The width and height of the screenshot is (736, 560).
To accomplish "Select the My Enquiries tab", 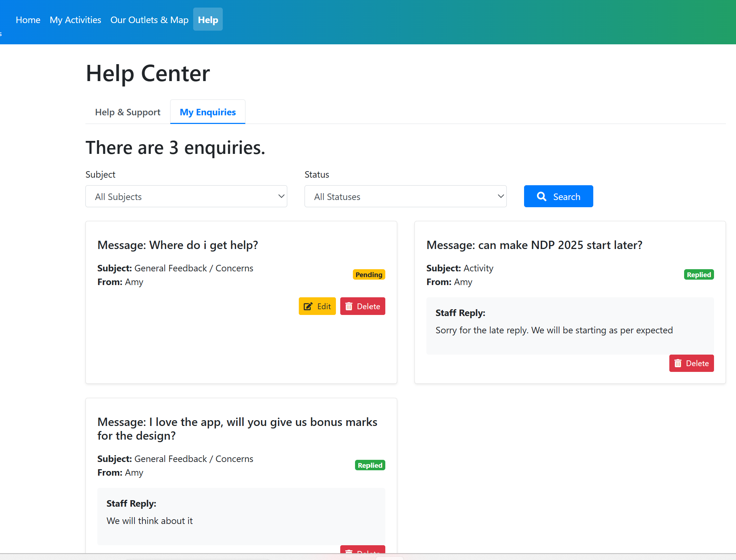I will coord(208,112).
